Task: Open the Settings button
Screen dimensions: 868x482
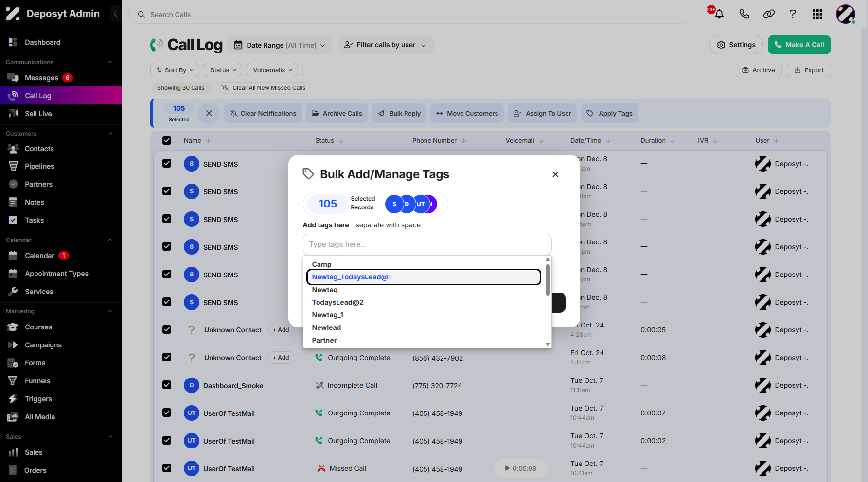Action: 736,45
